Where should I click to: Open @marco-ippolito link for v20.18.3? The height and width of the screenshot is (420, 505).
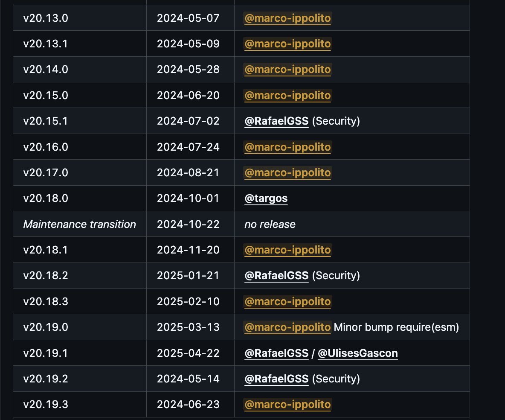(287, 301)
